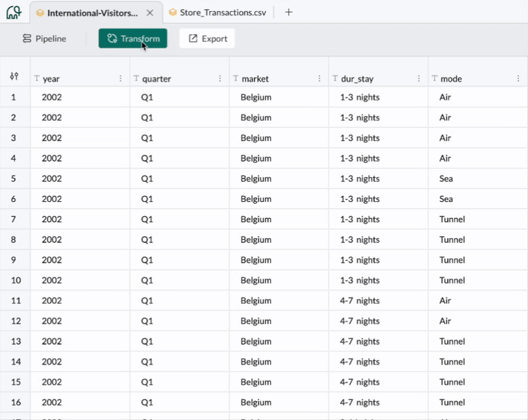The height and width of the screenshot is (420, 528).
Task: Select the International-Visitors tab
Action: (92, 13)
